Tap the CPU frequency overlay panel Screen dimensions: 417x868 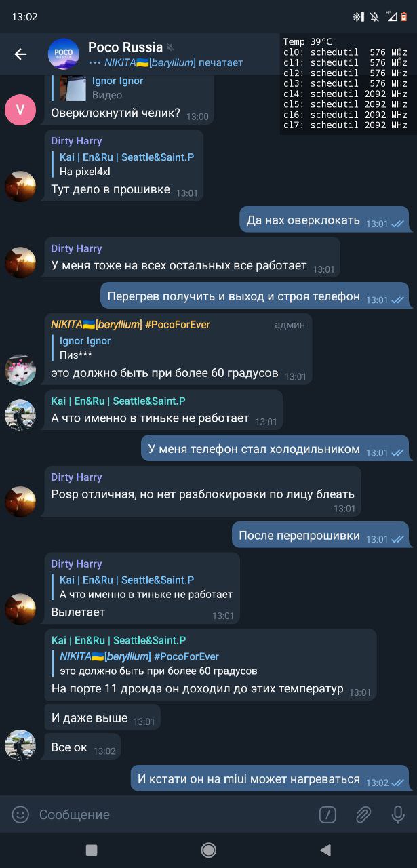pyautogui.click(x=346, y=83)
